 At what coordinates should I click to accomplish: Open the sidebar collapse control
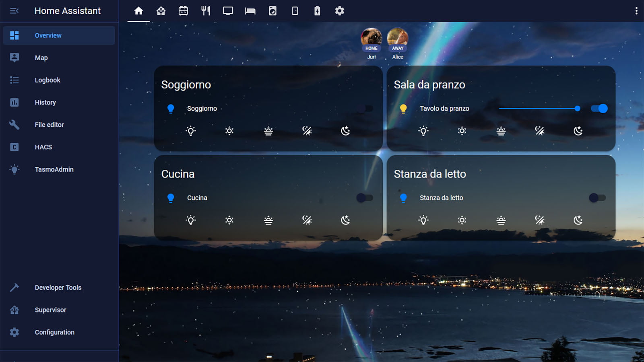pos(14,11)
